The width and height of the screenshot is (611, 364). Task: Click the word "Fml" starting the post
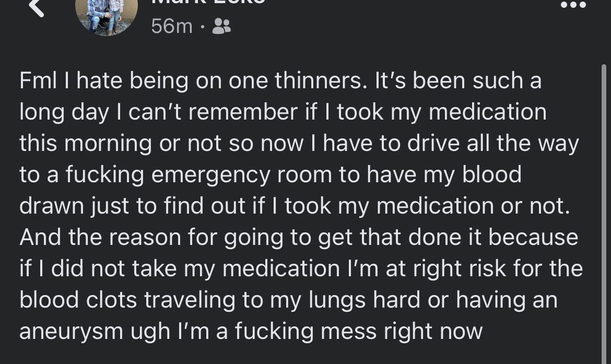37,81
